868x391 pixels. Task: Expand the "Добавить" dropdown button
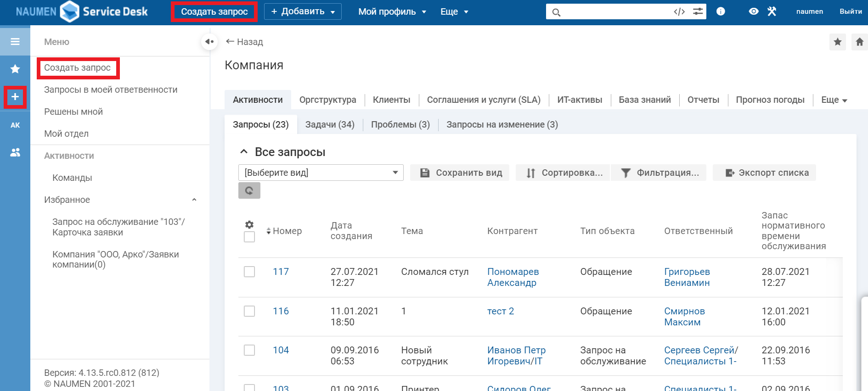[303, 11]
